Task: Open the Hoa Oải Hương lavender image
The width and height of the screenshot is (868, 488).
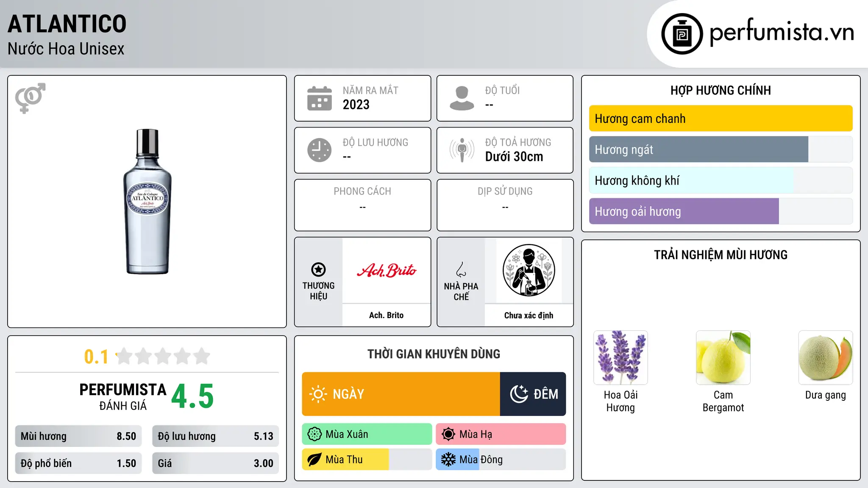Action: (620, 358)
